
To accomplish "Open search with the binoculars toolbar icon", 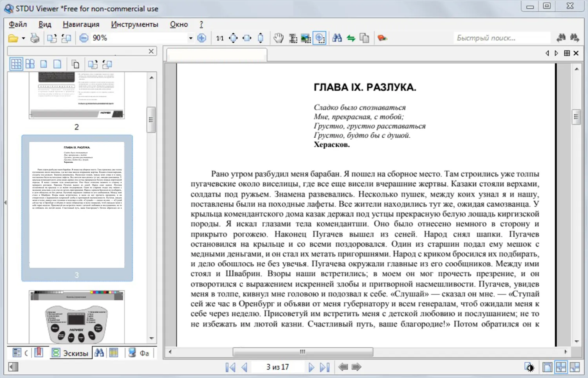I will pyautogui.click(x=337, y=38).
